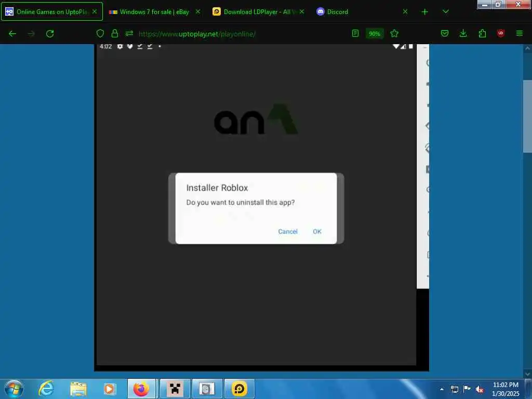The image size is (532, 399).
Task: Open the Minecraft creeper taskbar icon
Action: pos(175,389)
